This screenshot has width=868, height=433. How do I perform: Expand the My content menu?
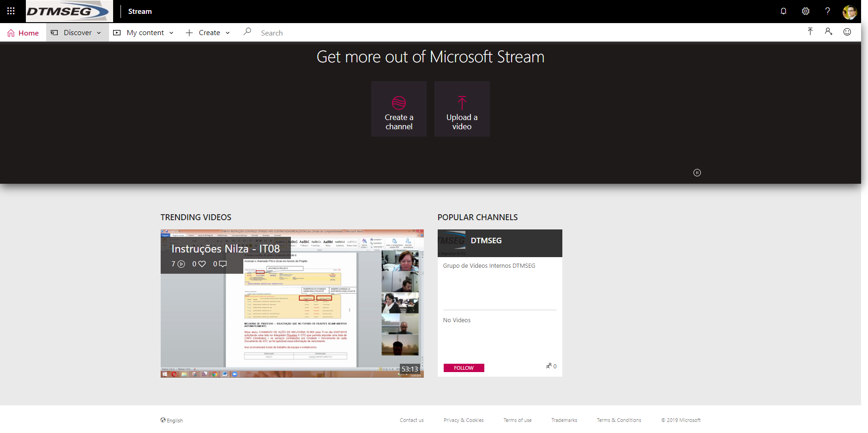[x=144, y=33]
